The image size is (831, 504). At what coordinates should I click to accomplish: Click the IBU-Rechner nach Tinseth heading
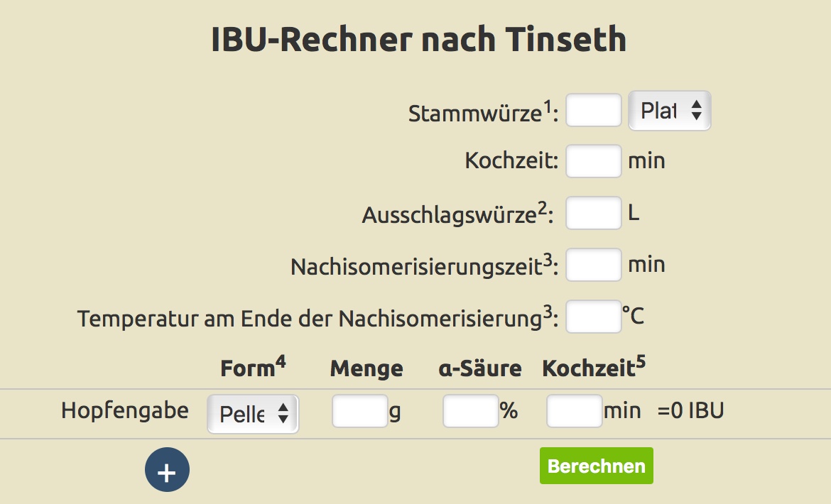tap(418, 40)
